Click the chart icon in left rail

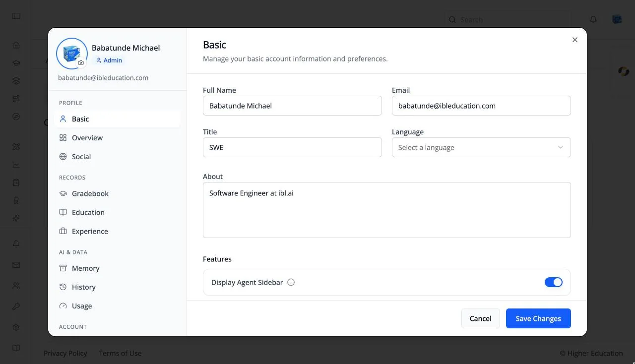point(16,165)
